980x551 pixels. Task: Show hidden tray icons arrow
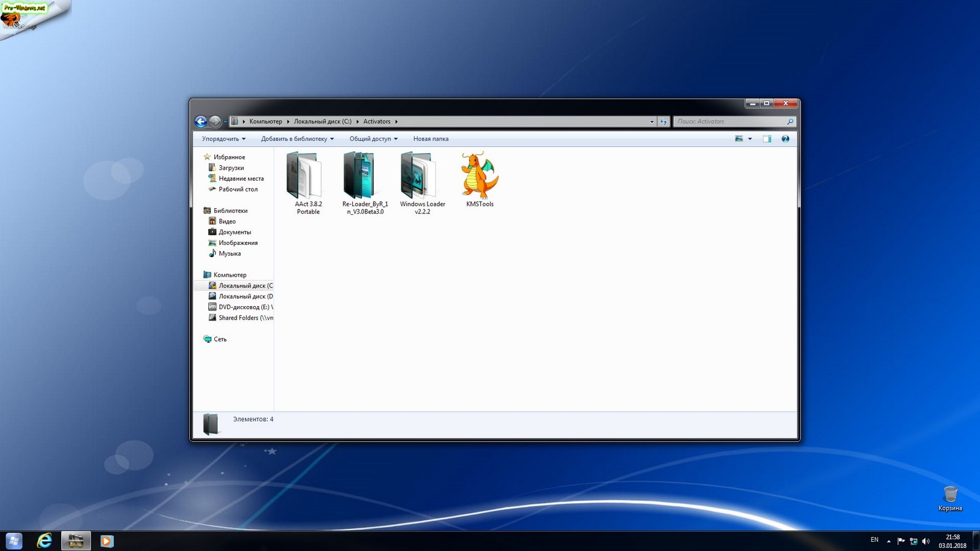pyautogui.click(x=889, y=541)
